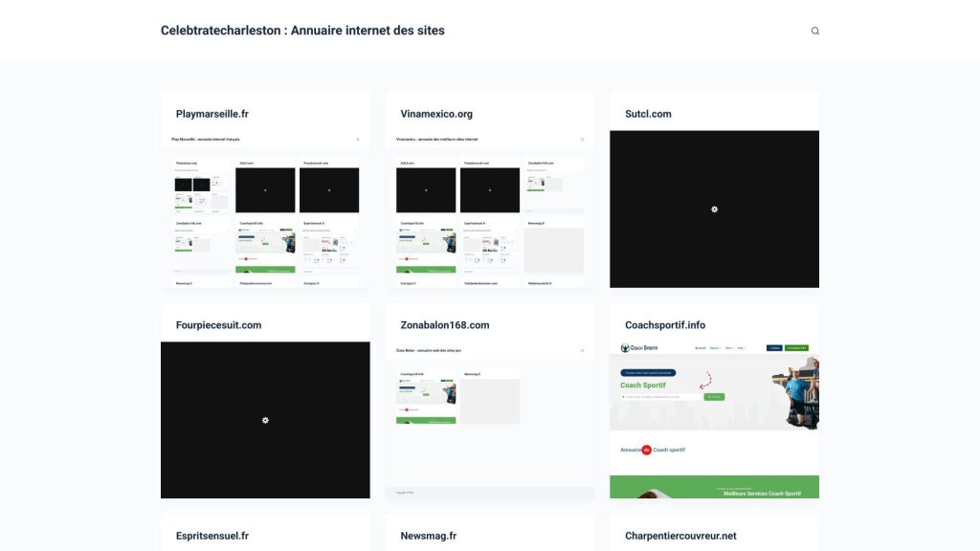Screen dimensions: 980x551
Task: Select the Sutcl.com card title
Action: point(648,114)
